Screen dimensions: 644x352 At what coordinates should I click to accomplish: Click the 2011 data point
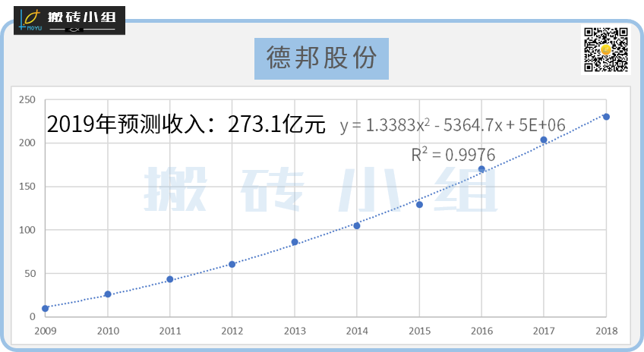pos(170,279)
